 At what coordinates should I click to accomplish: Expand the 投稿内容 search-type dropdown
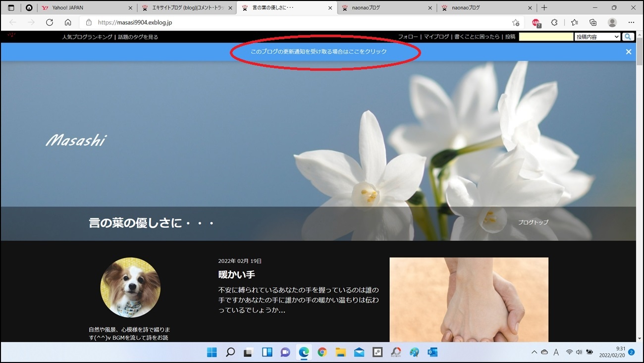click(x=597, y=37)
